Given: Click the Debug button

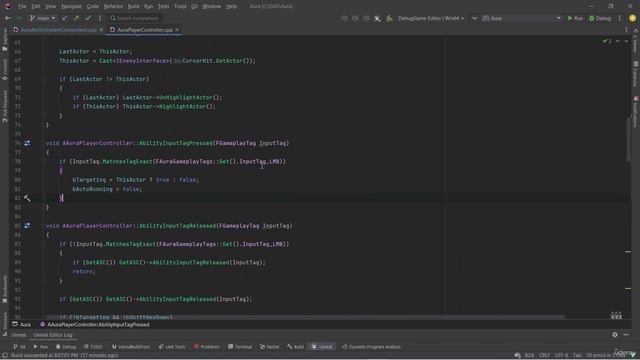Looking at the screenshot, I should 600,18.
